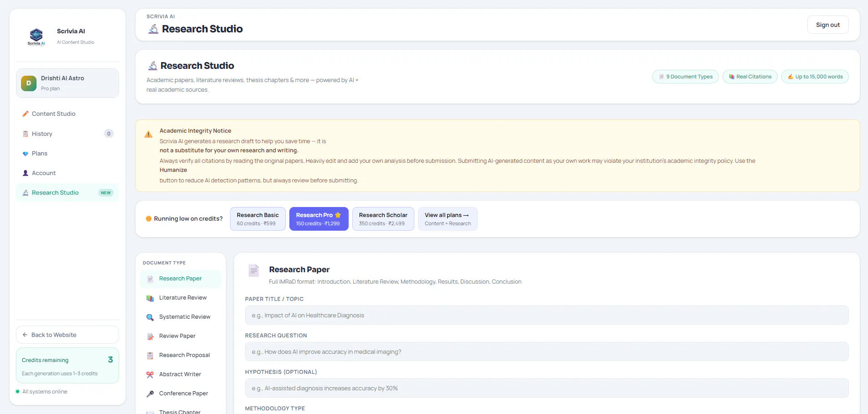Open the Drishti AI Astro profile card
This screenshot has height=414, width=868.
[x=68, y=83]
